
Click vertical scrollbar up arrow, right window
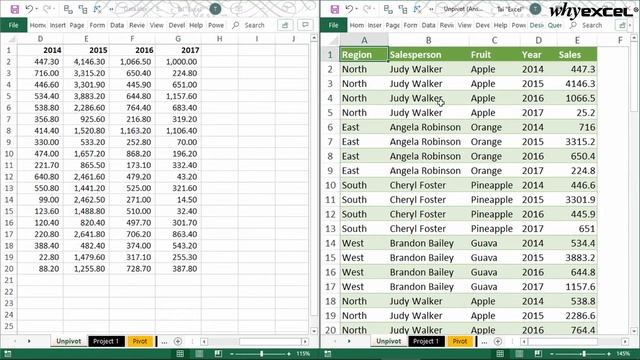pos(634,38)
